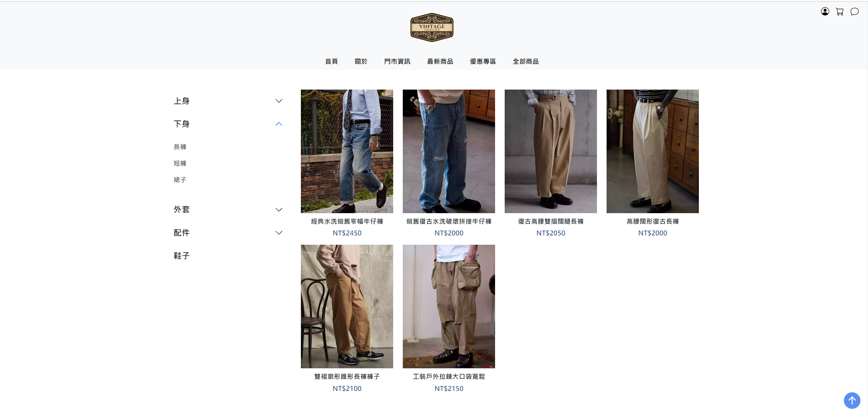868x416 pixels.
Task: Click the 上身 category label
Action: 182,101
